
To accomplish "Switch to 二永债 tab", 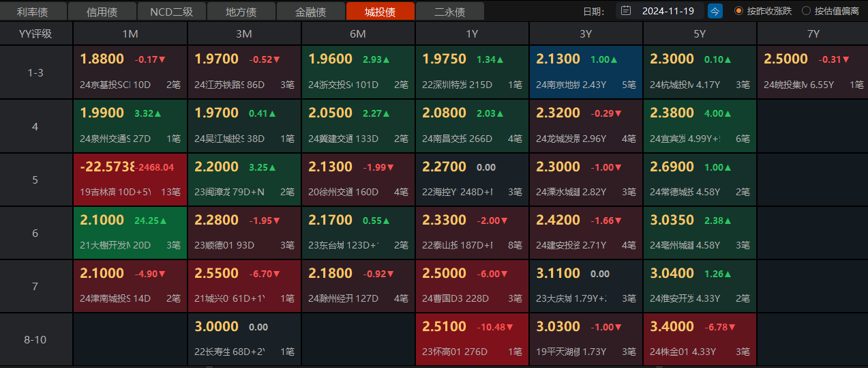I will [449, 12].
